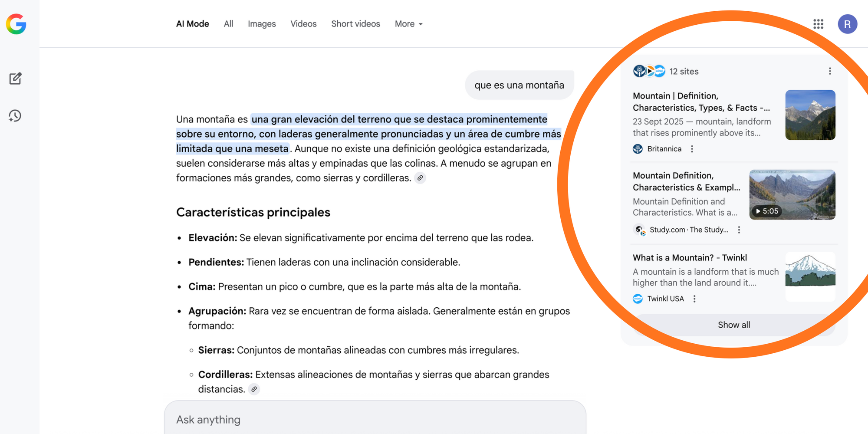Open the account profile avatar
Image resolution: width=868 pixels, height=434 pixels.
pyautogui.click(x=847, y=24)
